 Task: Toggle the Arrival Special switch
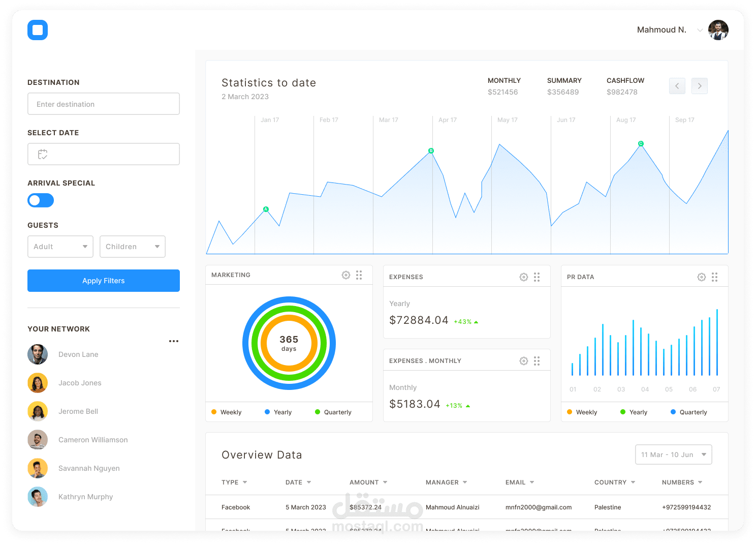(x=41, y=200)
